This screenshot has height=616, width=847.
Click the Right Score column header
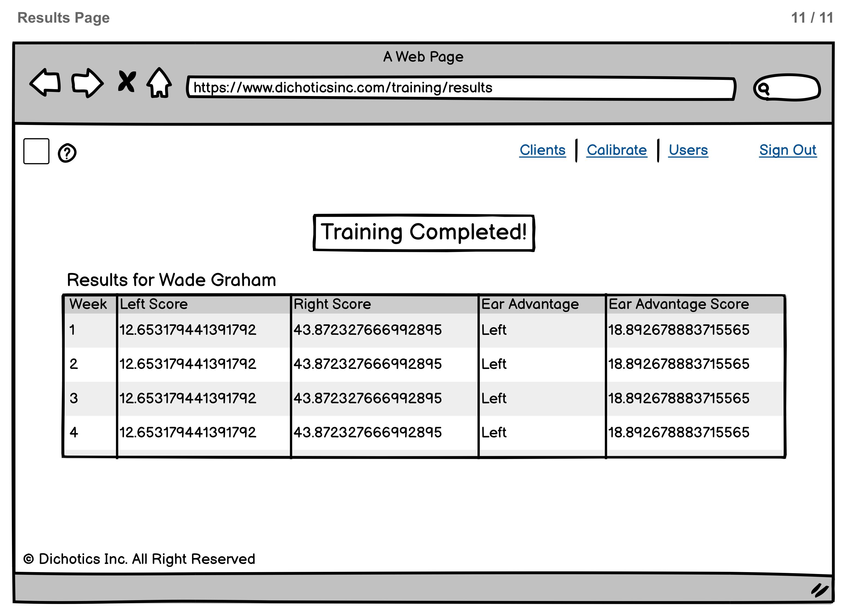(332, 304)
